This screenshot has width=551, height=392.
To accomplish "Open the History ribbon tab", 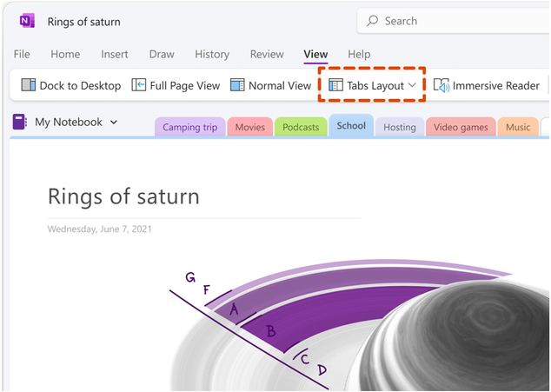I will pos(212,54).
